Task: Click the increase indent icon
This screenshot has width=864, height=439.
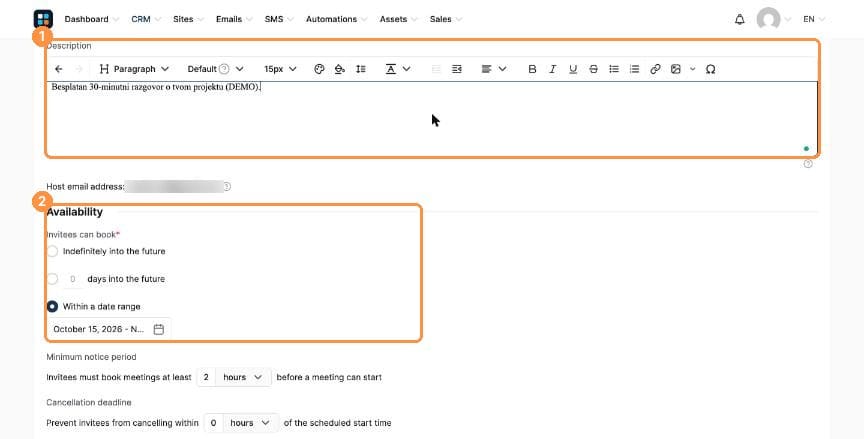Action: 457,69
